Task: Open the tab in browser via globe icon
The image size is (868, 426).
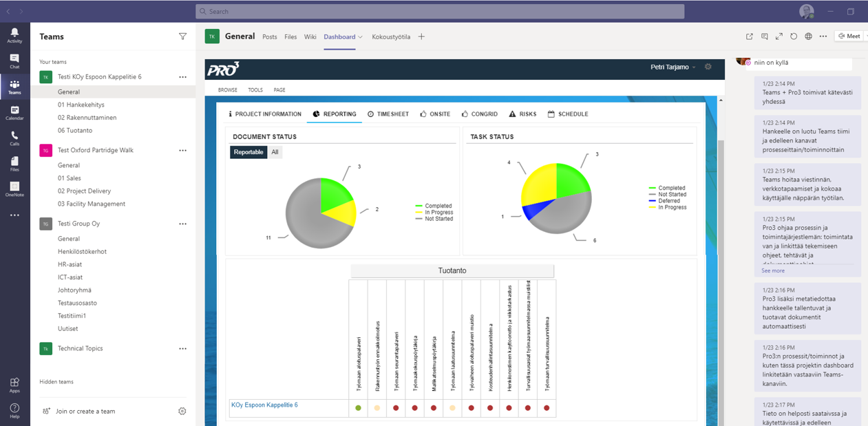Action: click(808, 36)
